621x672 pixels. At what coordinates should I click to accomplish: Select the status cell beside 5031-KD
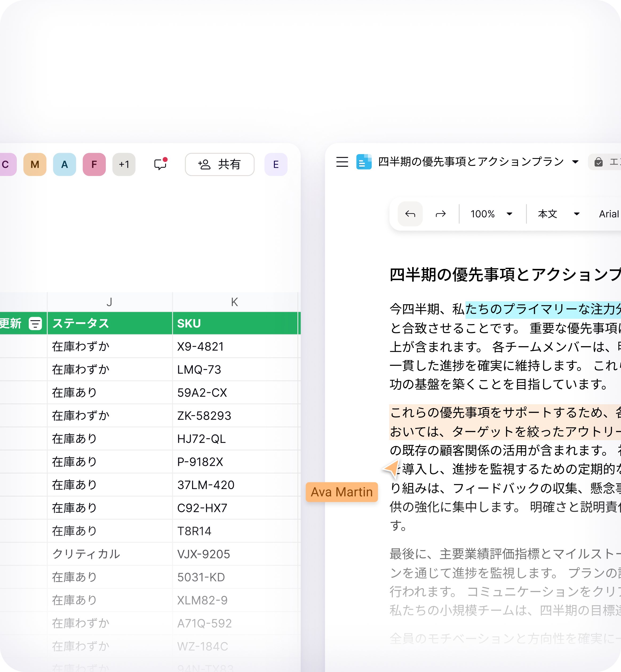[110, 577]
